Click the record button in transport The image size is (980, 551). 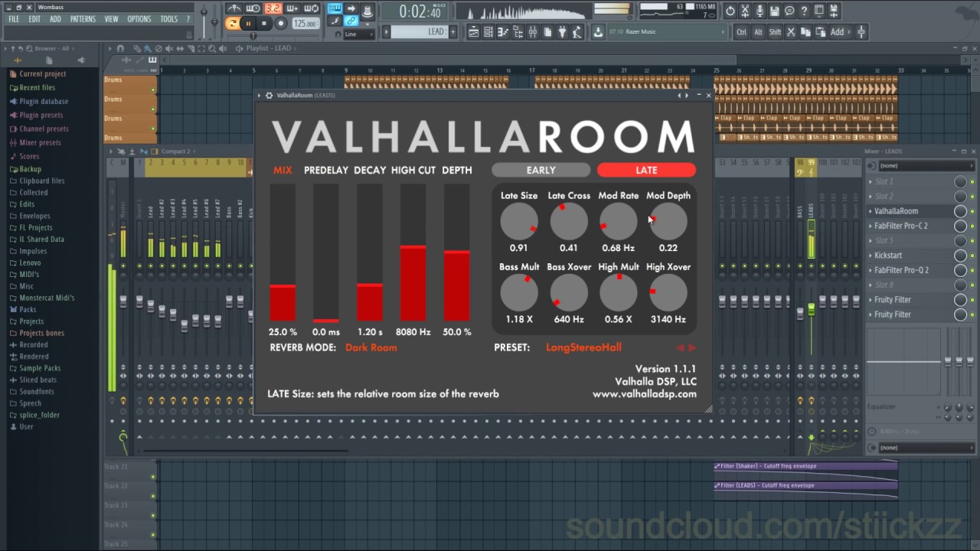(280, 23)
